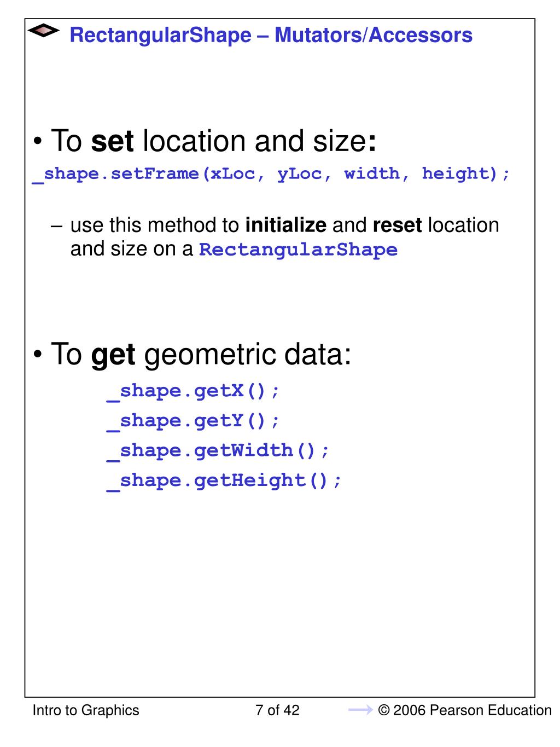Click the bold word 'reset'
Image resolution: width=560 pixels, height=747 pixels.
pyautogui.click(x=397, y=225)
